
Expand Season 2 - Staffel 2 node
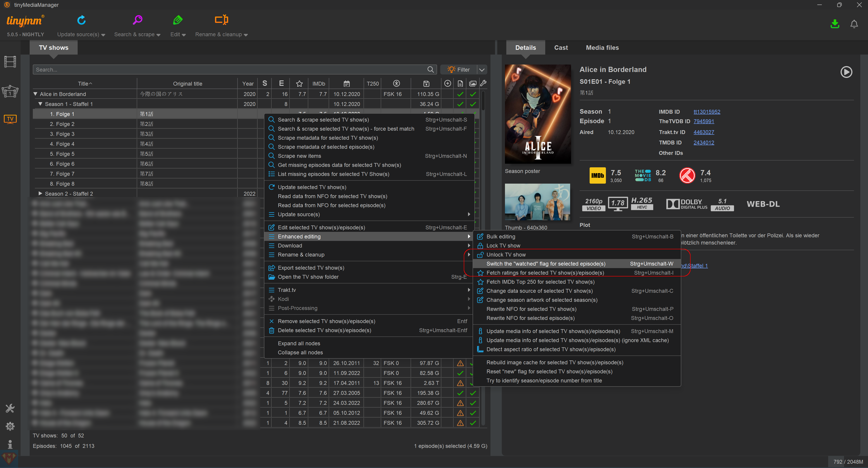pos(41,194)
